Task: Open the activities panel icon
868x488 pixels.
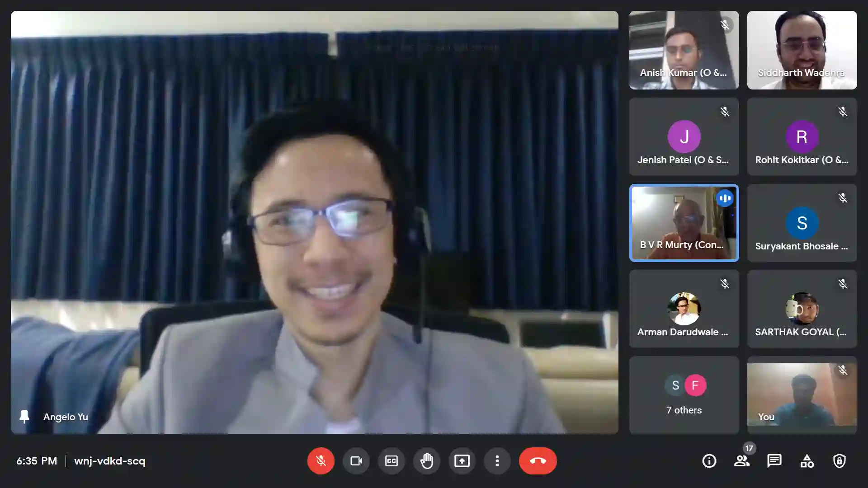Action: tap(807, 461)
